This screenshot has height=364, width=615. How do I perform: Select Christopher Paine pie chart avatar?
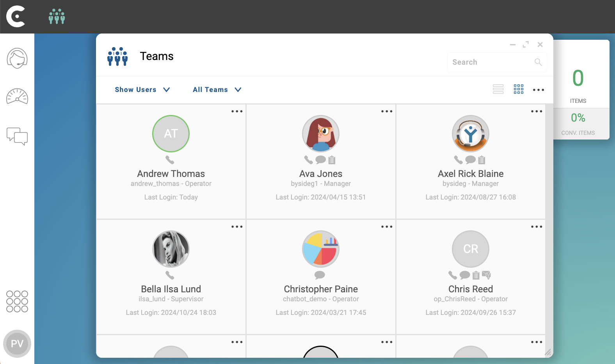tap(321, 249)
